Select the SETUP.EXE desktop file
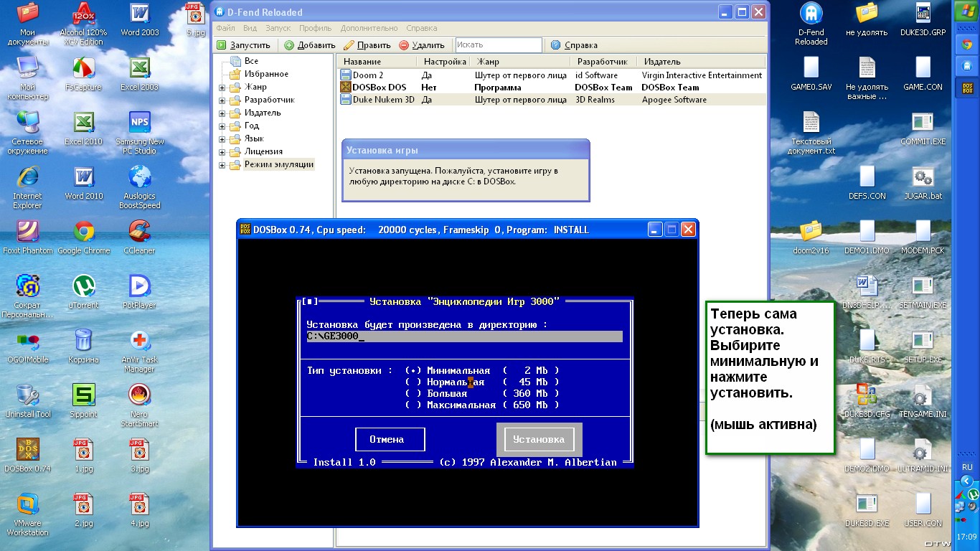Screen dimensions: 980x551 (923, 347)
